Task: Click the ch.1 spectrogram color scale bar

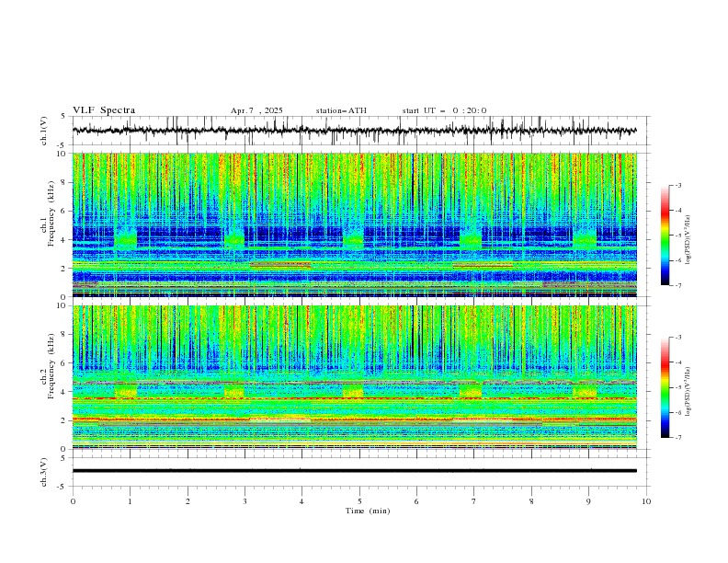Action: pos(665,236)
